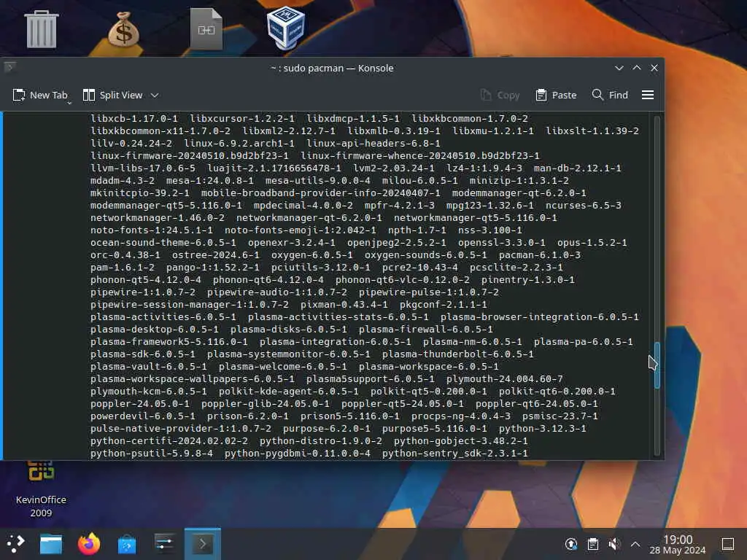The height and width of the screenshot is (560, 747).
Task: Click the terminal scrollbar handle
Action: pyautogui.click(x=657, y=365)
